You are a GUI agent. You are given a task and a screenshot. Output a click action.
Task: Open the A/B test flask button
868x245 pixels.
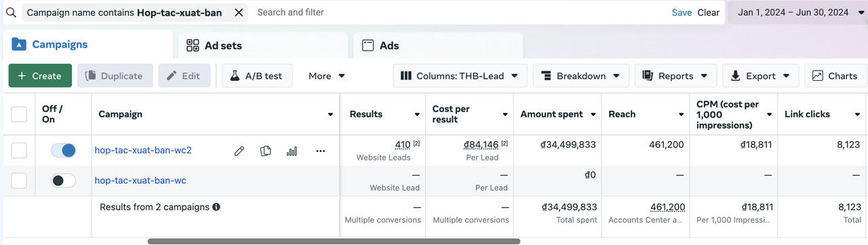click(x=258, y=76)
